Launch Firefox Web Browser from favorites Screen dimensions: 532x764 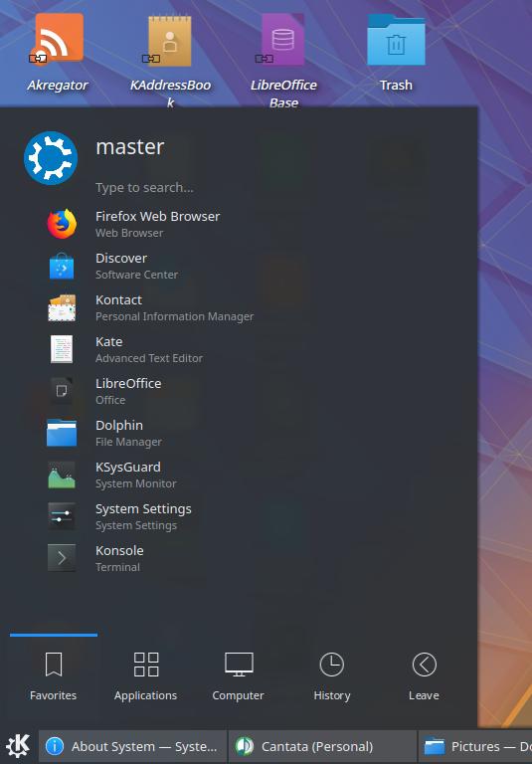pyautogui.click(x=239, y=224)
